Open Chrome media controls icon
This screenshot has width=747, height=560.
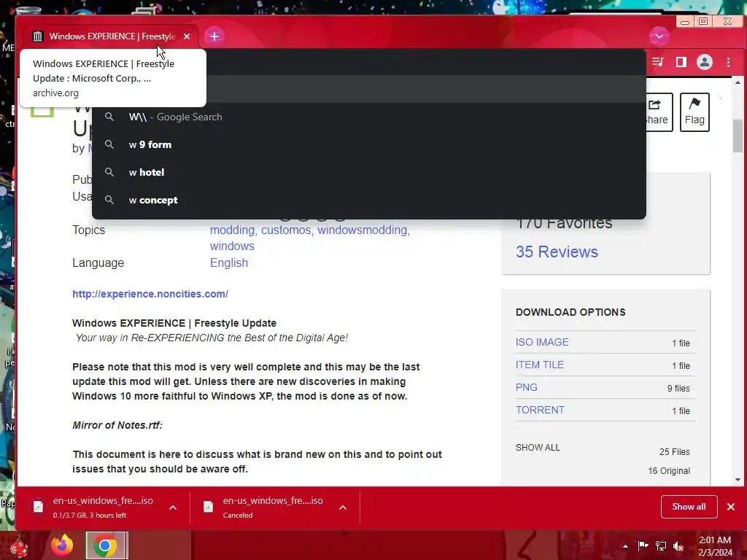click(x=658, y=62)
